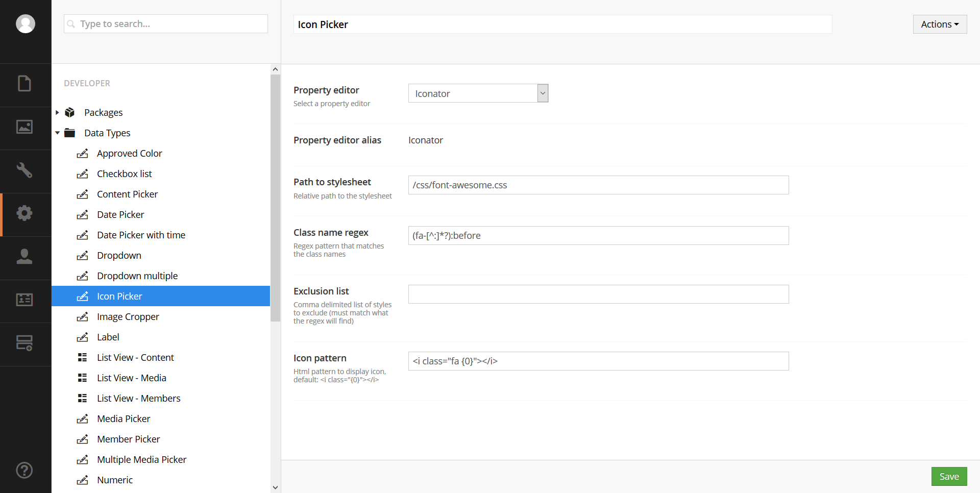Screen dimensions: 980x493
Task: Click the search magnifier icon
Action: [71, 24]
